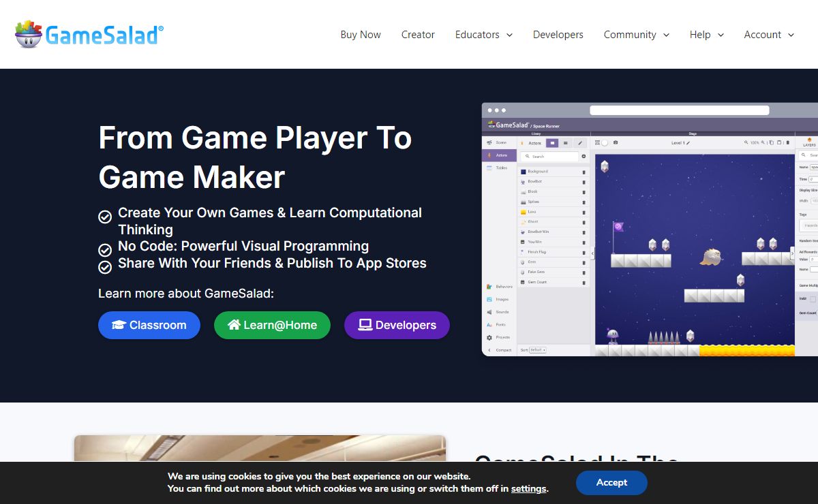Viewport: 818px width, 504px height.
Task: Click the zoom out magnifier left of 100%
Action: tap(746, 143)
